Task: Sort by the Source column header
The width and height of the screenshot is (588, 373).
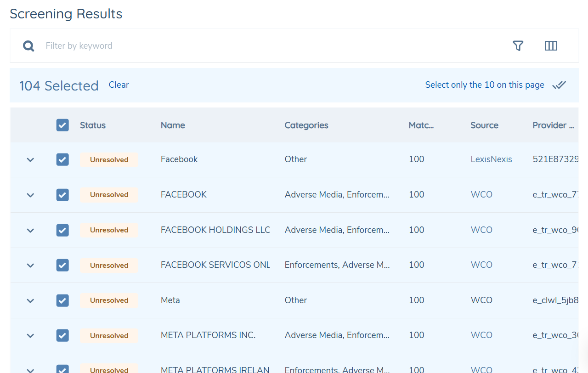Action: click(x=484, y=125)
